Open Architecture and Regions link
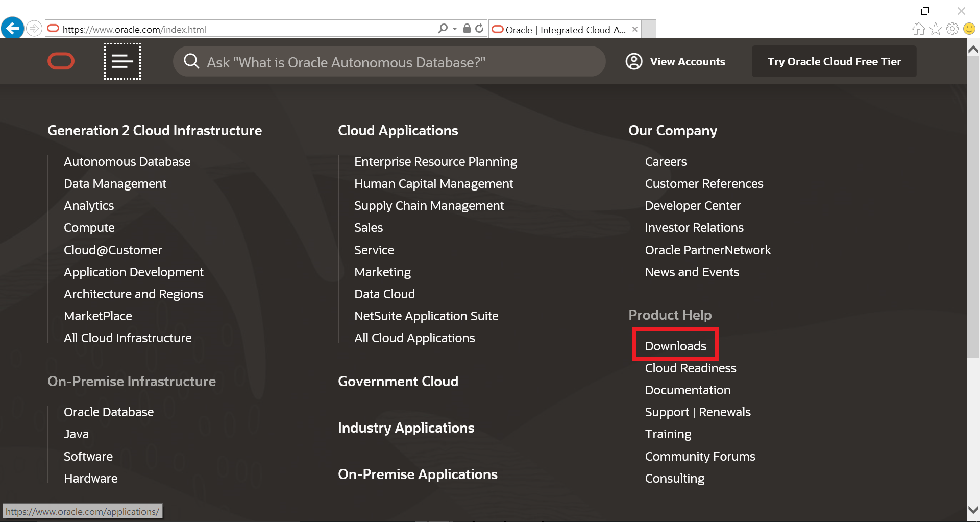This screenshot has width=980, height=522. (x=133, y=294)
